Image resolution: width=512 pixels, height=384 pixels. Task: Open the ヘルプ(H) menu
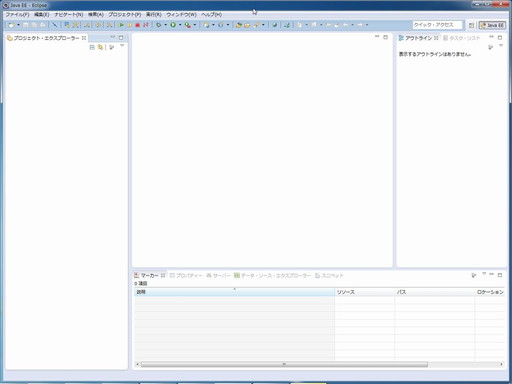click(x=211, y=15)
